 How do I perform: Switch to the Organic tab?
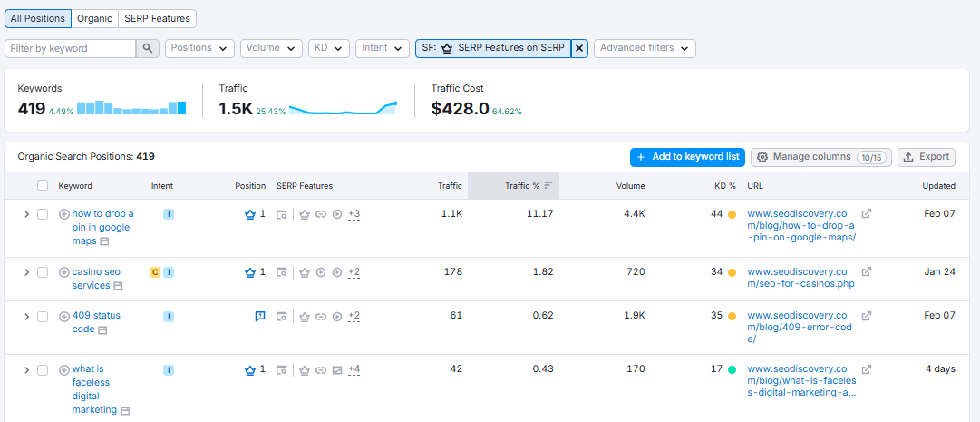click(95, 19)
